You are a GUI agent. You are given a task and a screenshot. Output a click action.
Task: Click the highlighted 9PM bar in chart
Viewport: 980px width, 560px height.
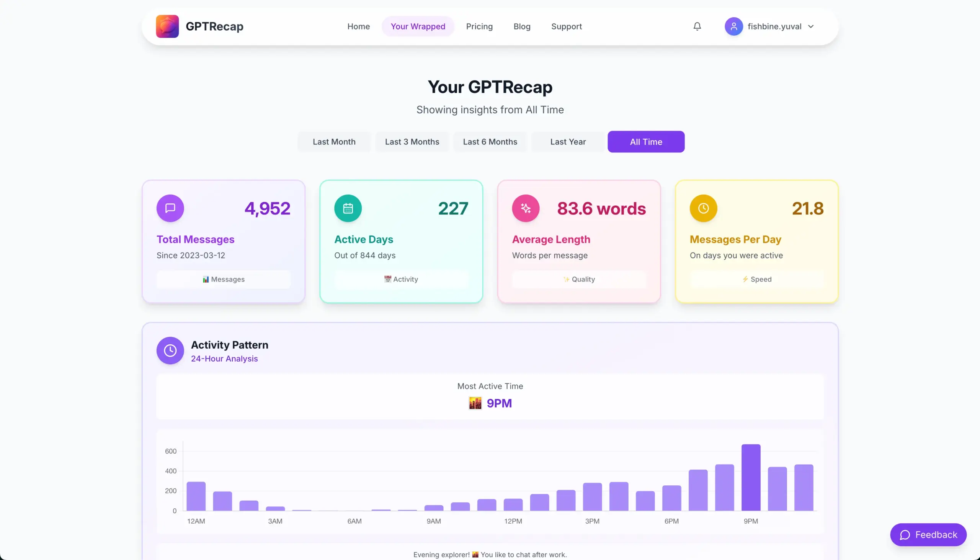pos(751,477)
